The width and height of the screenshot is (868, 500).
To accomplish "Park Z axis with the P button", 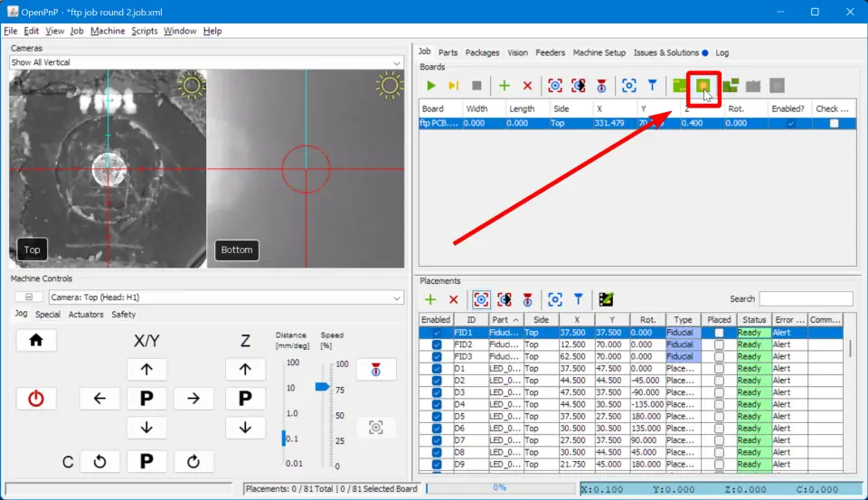I will click(244, 398).
